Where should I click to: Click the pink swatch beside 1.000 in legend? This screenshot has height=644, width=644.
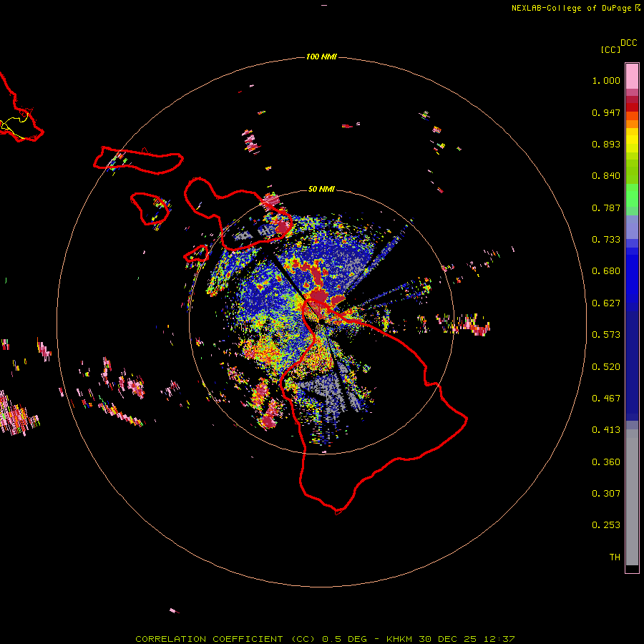click(x=632, y=77)
